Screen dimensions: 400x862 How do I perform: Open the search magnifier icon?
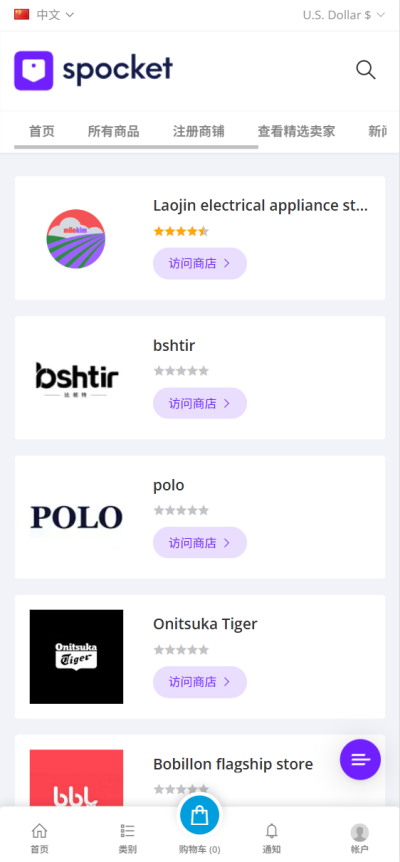tap(366, 70)
